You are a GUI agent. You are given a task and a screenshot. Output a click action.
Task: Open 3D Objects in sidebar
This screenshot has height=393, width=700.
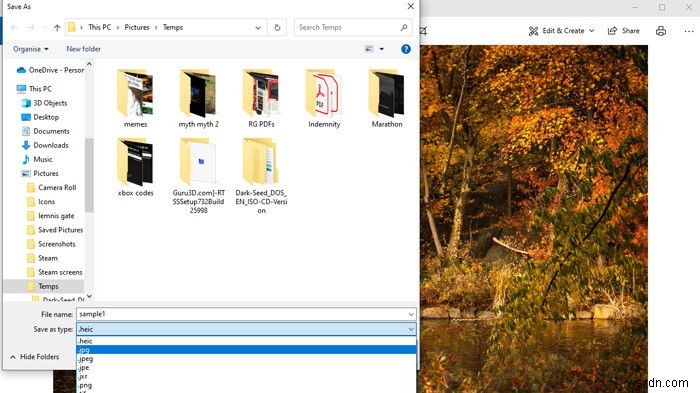(44, 103)
